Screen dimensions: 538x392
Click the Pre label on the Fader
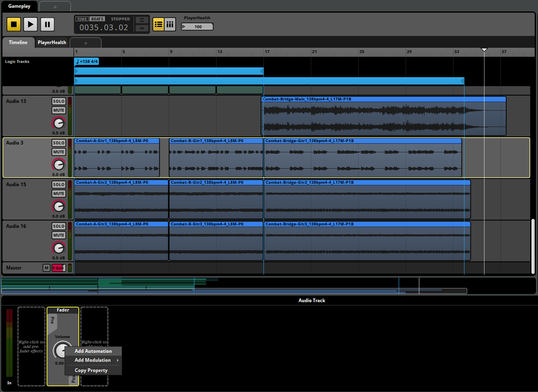(52, 321)
